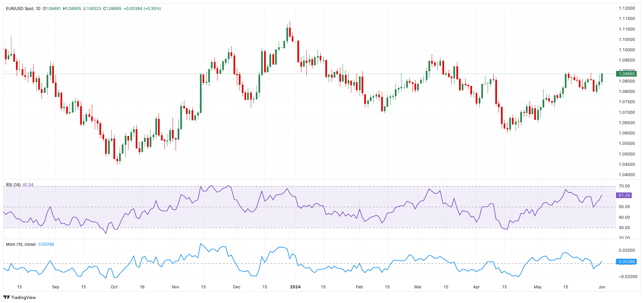
Task: Click the Nov label on time axis
Action: pyautogui.click(x=175, y=287)
